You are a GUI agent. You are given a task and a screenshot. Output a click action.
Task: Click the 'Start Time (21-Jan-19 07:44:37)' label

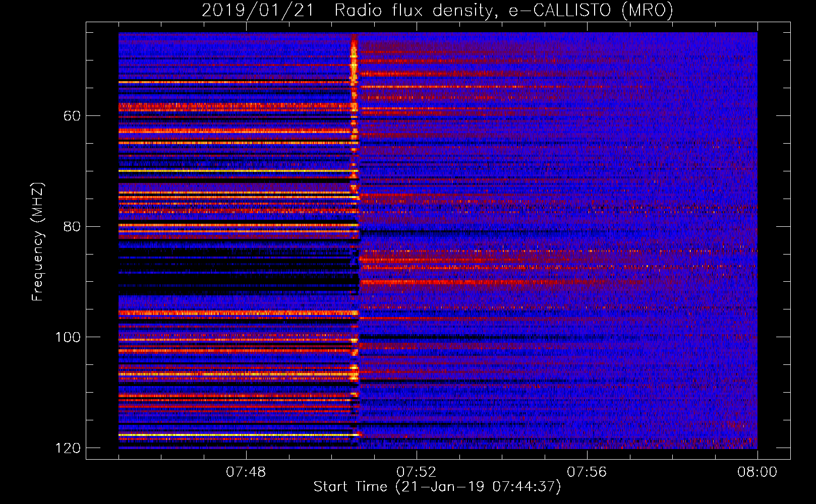pos(437,487)
